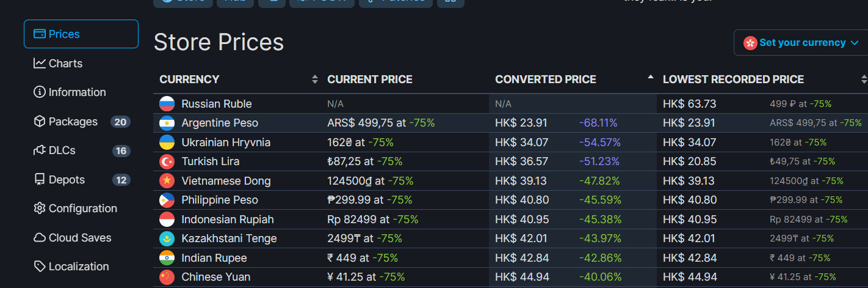This screenshot has width=868, height=288.
Task: Click the Russian Ruble flag icon
Action: (167, 104)
